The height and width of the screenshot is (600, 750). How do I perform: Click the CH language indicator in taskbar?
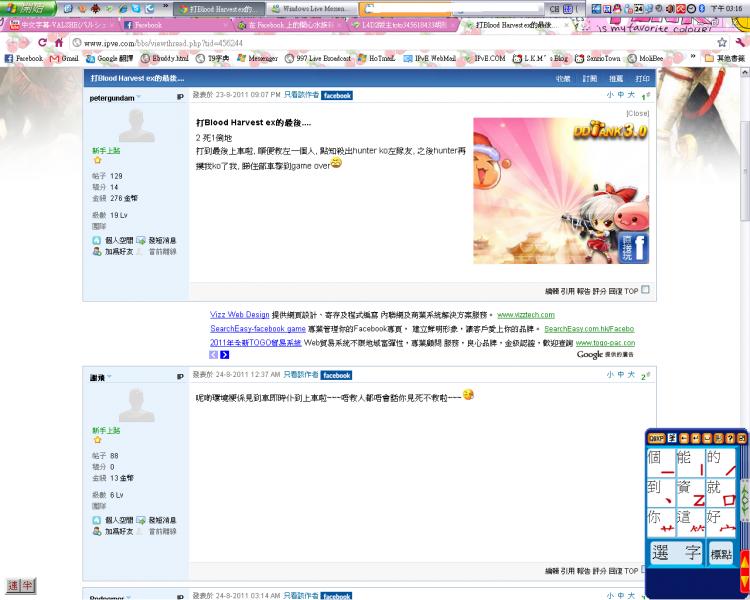click(x=554, y=9)
